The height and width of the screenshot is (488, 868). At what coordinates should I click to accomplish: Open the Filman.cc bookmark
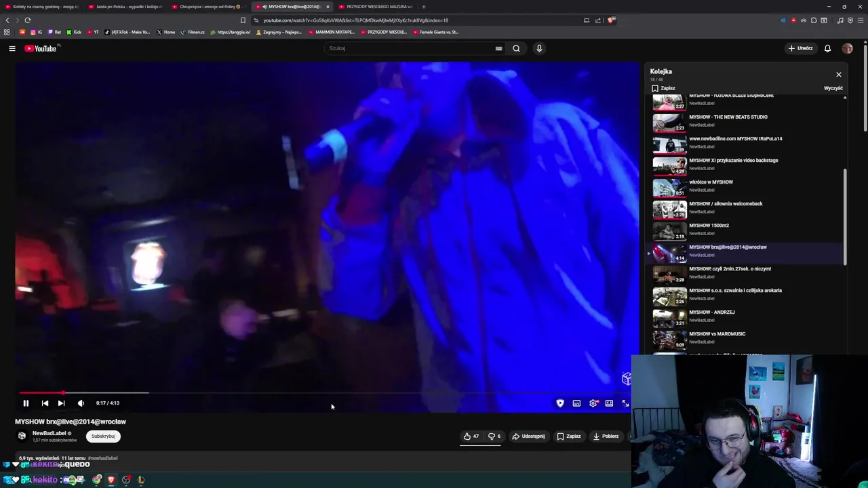click(x=193, y=32)
